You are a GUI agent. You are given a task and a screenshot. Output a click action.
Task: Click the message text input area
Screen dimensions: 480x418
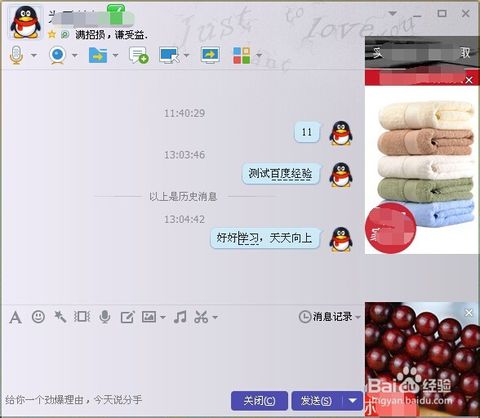[x=183, y=360]
